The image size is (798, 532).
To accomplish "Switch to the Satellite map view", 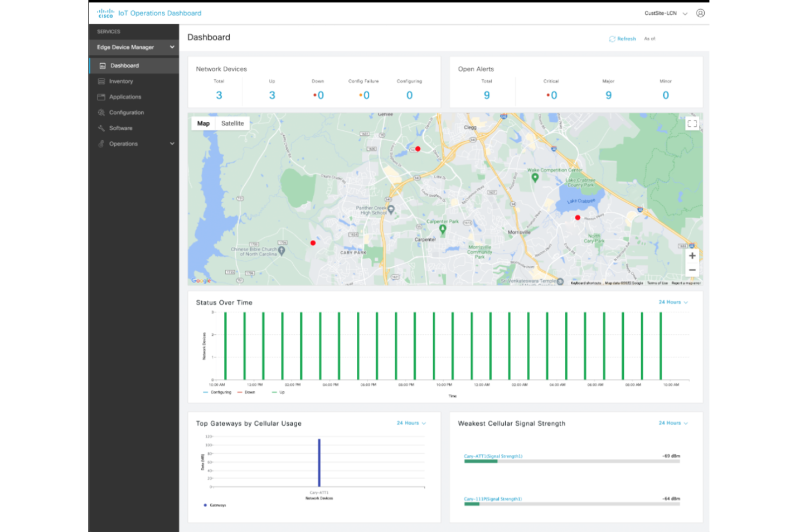I will click(232, 123).
